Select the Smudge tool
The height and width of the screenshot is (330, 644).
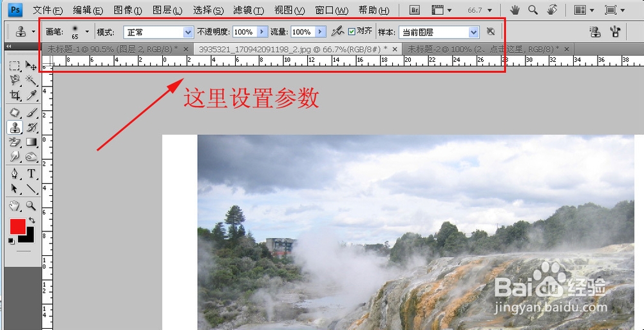tap(15, 157)
